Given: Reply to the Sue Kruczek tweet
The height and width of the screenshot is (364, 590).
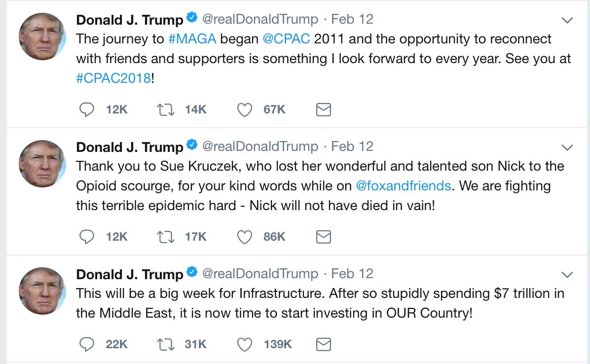Looking at the screenshot, I should pyautogui.click(x=86, y=237).
